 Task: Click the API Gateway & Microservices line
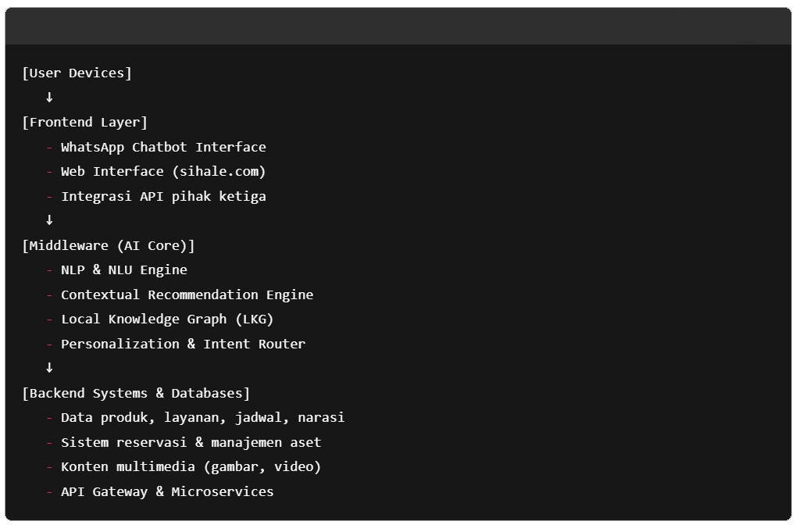point(167,491)
